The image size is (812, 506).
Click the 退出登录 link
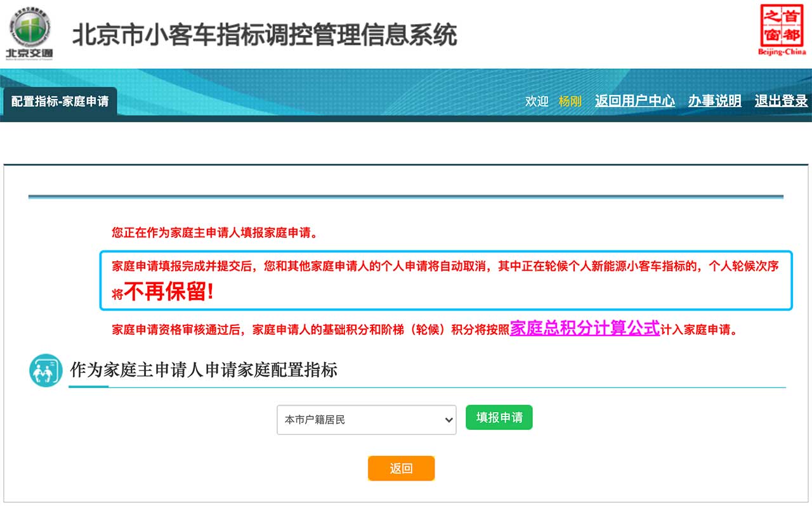point(782,101)
